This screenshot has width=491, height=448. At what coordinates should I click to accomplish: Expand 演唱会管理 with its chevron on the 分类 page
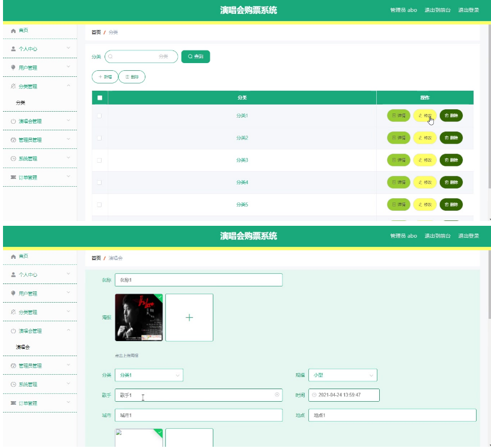coord(69,121)
